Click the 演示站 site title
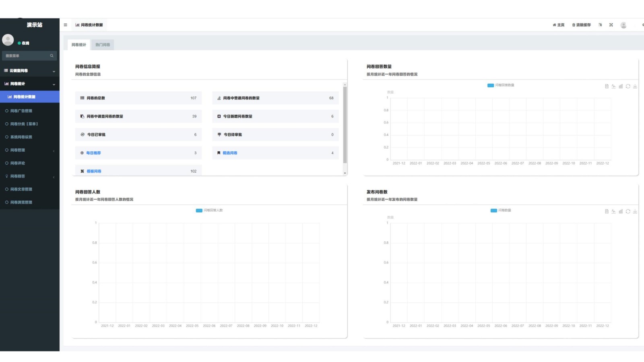The width and height of the screenshot is (644, 362). (35, 25)
